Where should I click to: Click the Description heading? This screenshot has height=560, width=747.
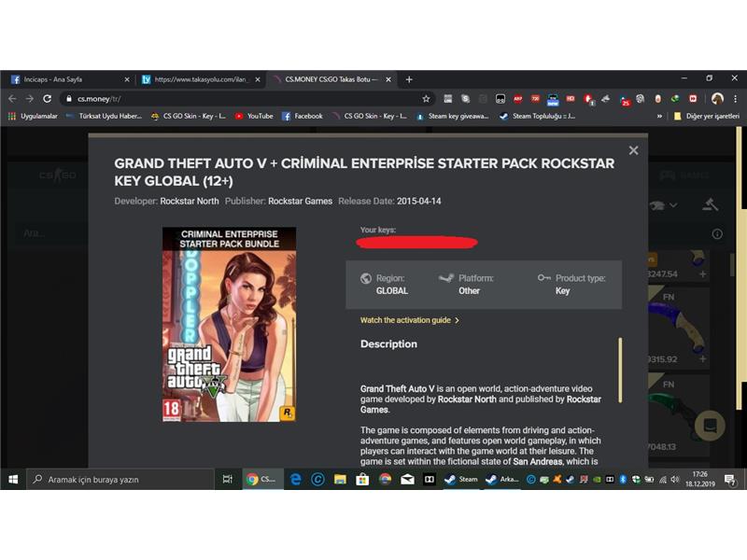point(388,343)
